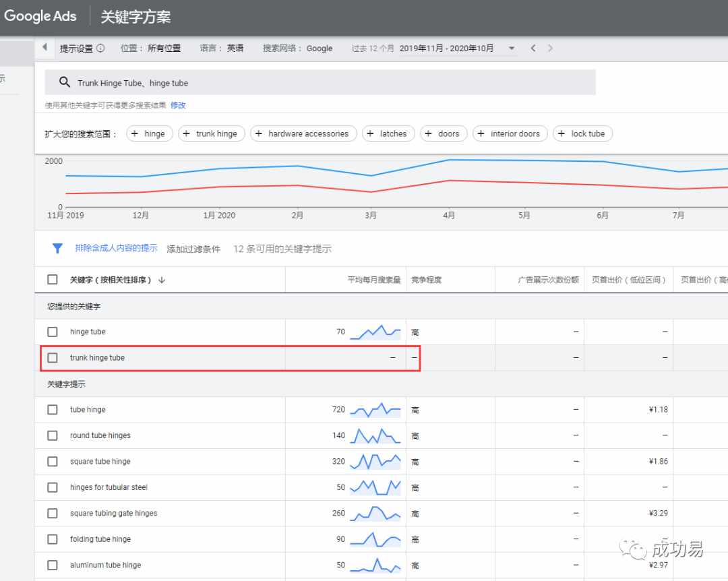This screenshot has width=728, height=581.
Task: Add the 'doors' suggestion chip
Action: pyautogui.click(x=444, y=133)
